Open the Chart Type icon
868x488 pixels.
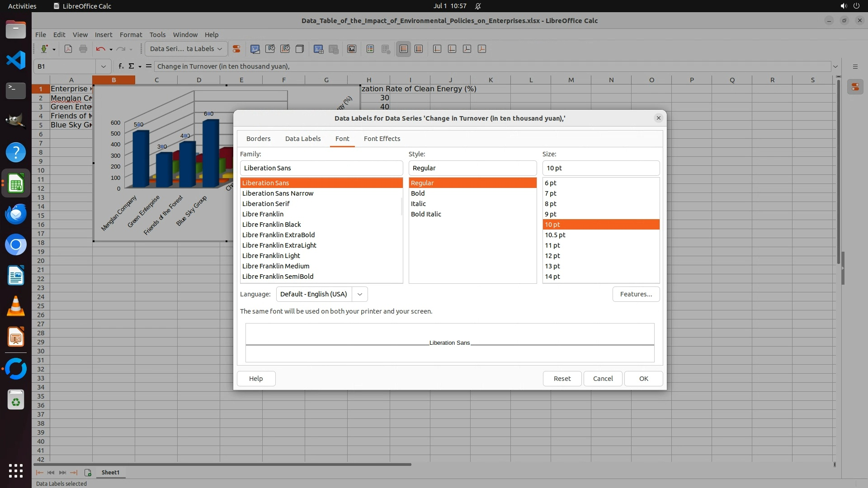point(255,49)
